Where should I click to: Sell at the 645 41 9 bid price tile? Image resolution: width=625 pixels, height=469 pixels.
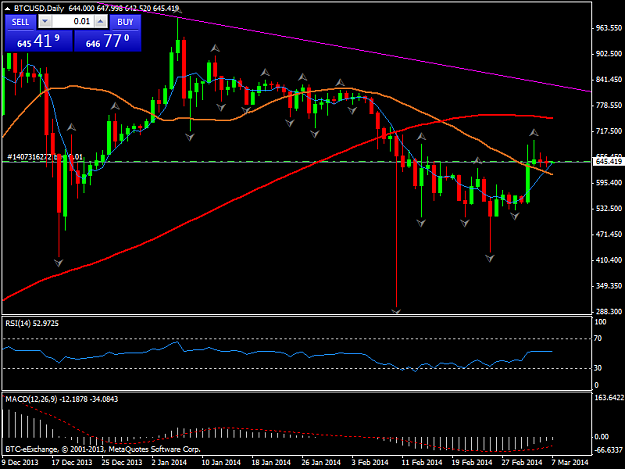click(x=39, y=41)
